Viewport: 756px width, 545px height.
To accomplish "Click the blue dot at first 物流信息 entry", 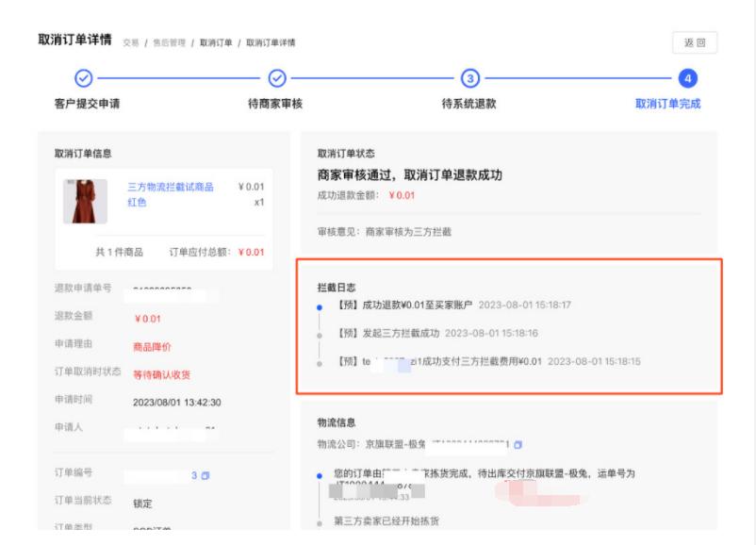I will pyautogui.click(x=320, y=476).
